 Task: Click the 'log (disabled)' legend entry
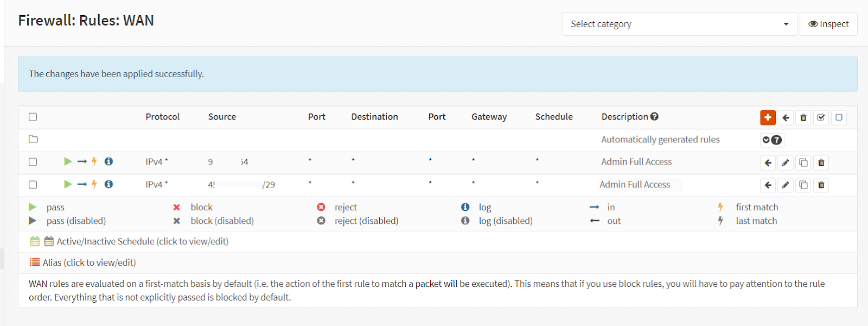pyautogui.click(x=506, y=221)
